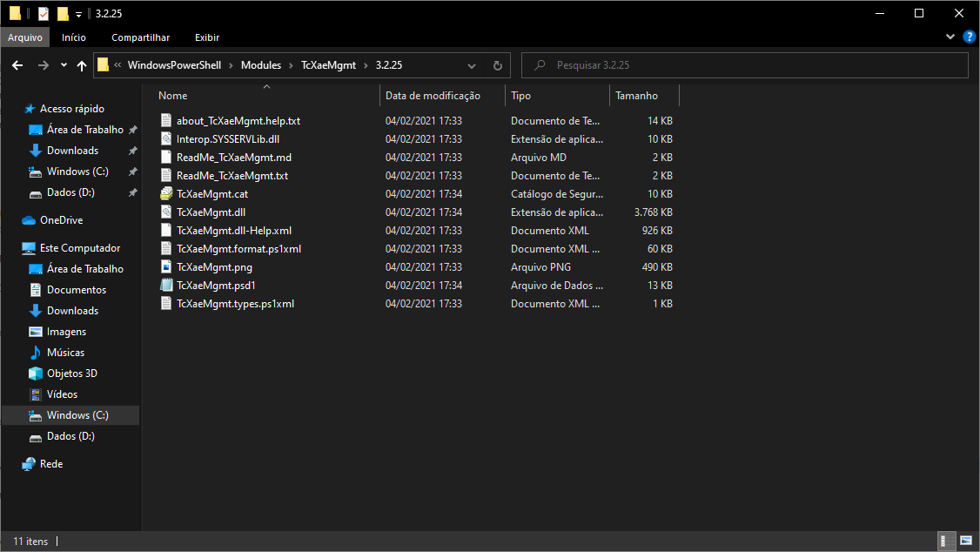This screenshot has height=552, width=980.
Task: Select Modules in the breadcrumb path
Action: 260,65
